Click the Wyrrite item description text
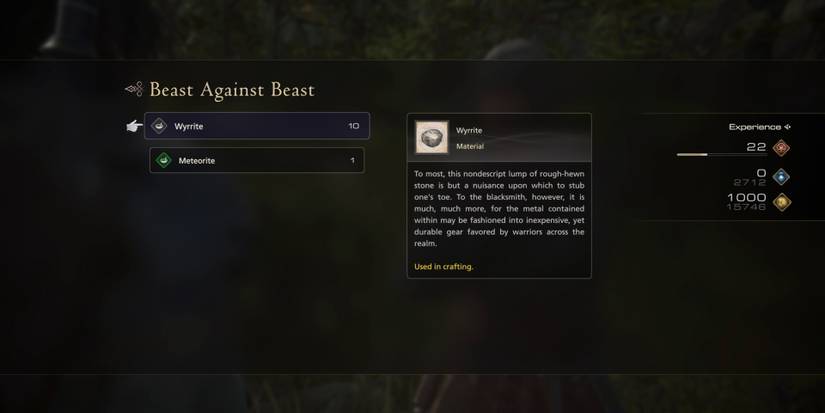This screenshot has height=413, width=825. [x=499, y=208]
